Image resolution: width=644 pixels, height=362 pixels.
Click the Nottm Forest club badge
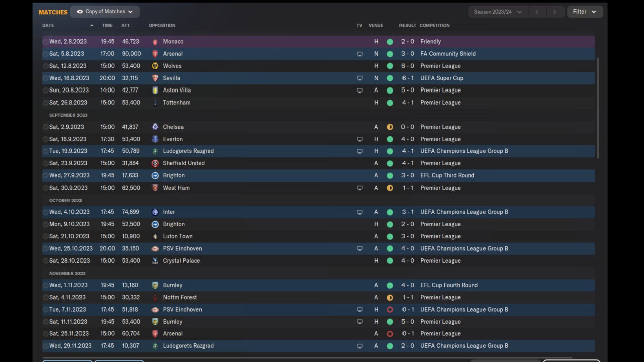tap(155, 297)
